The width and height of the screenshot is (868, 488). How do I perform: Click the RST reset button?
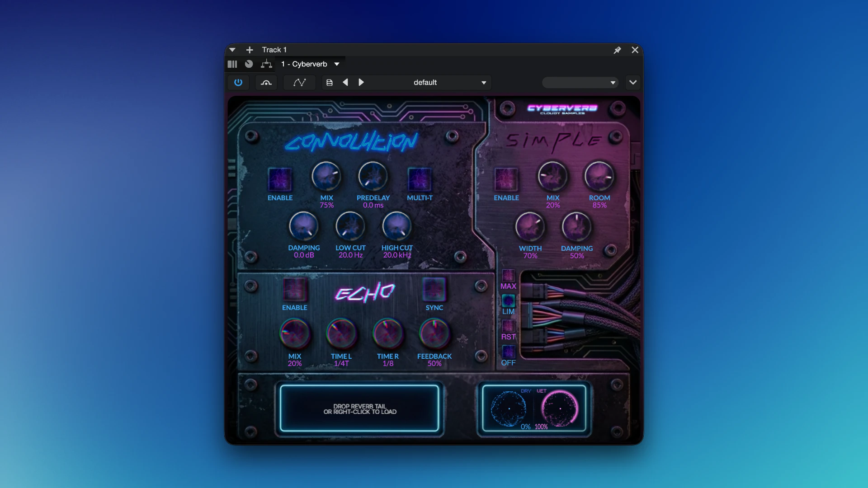pos(508,326)
